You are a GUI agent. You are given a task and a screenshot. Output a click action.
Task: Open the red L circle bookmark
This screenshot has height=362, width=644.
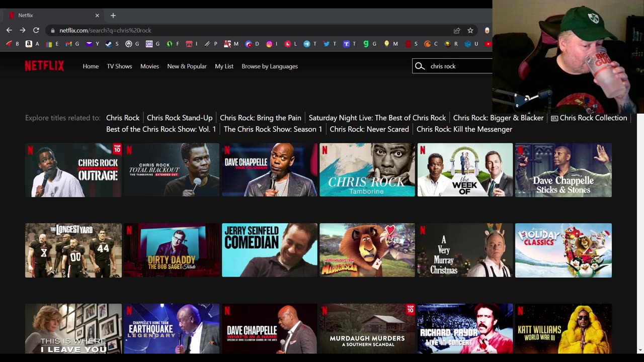(291, 44)
